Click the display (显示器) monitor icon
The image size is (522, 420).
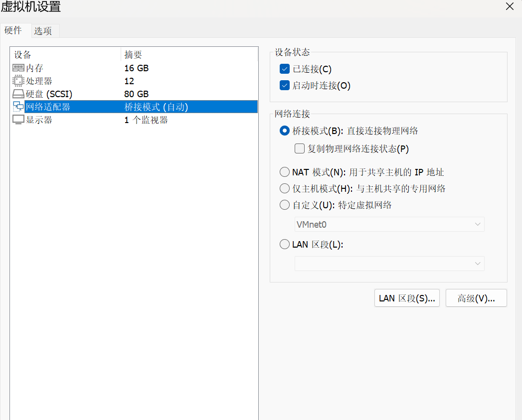(18, 120)
